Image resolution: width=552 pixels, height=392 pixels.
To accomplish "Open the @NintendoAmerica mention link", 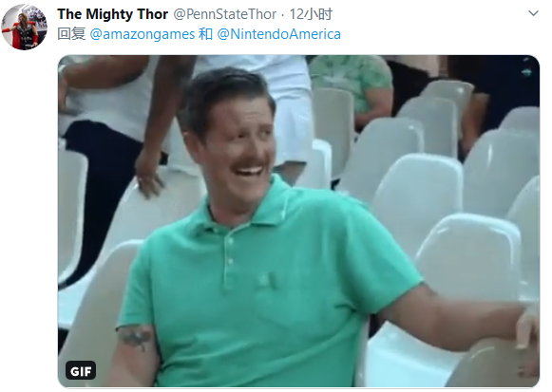I will click(x=278, y=34).
